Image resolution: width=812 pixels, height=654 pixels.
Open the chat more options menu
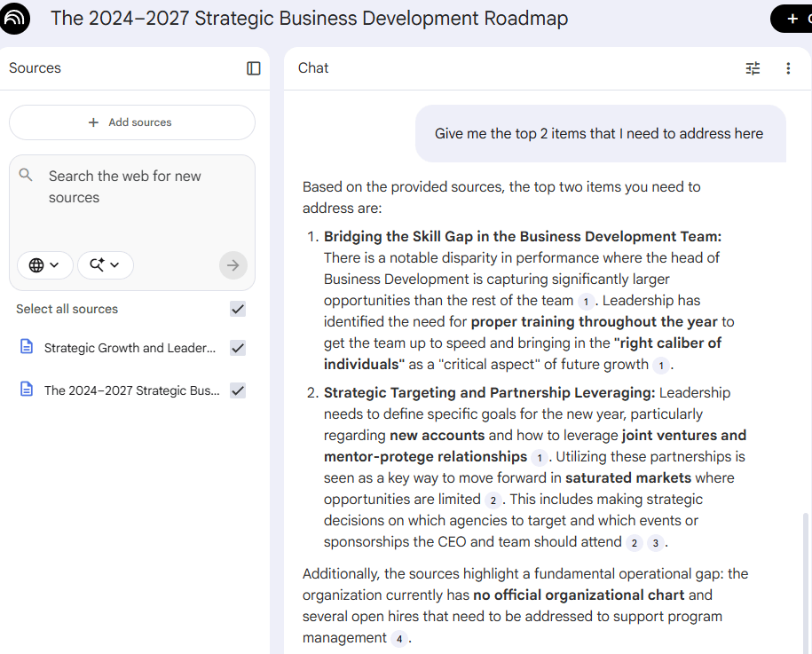pos(788,68)
